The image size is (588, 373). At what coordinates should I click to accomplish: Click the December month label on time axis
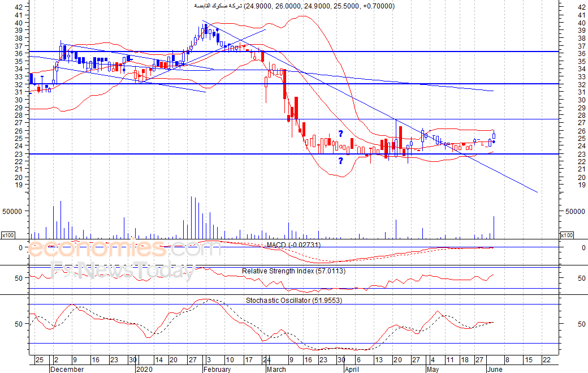click(67, 369)
